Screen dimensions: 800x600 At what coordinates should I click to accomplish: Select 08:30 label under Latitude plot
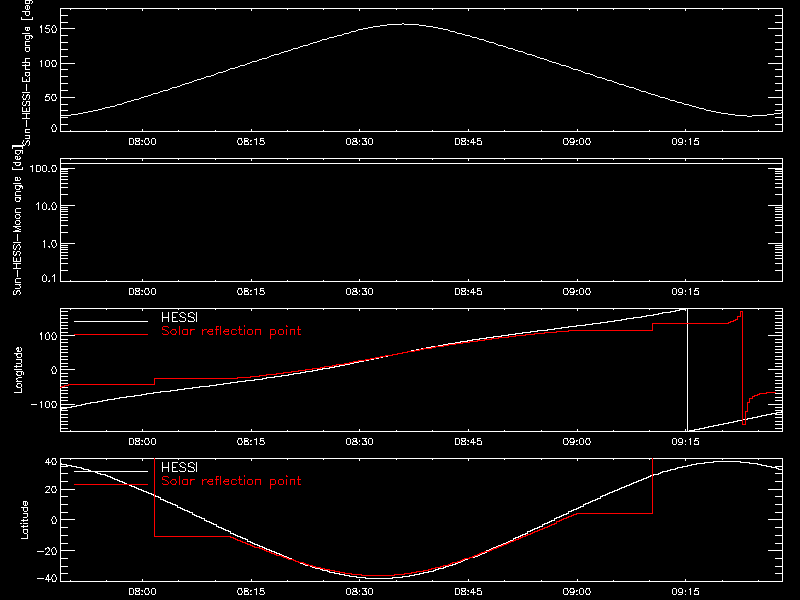pyautogui.click(x=360, y=591)
